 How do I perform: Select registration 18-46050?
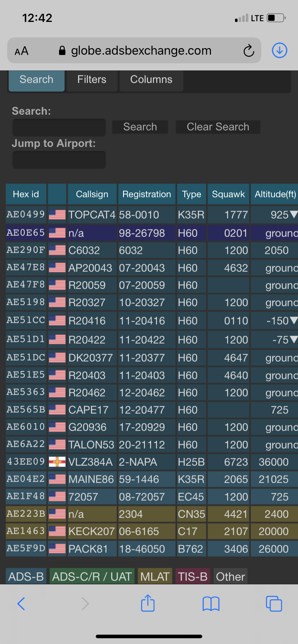(142, 549)
